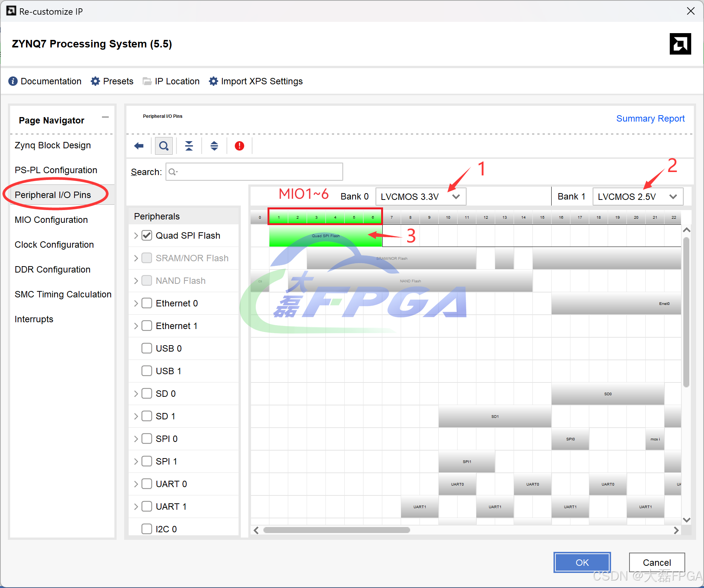This screenshot has height=588, width=704.
Task: Click the Cancel button
Action: [657, 562]
